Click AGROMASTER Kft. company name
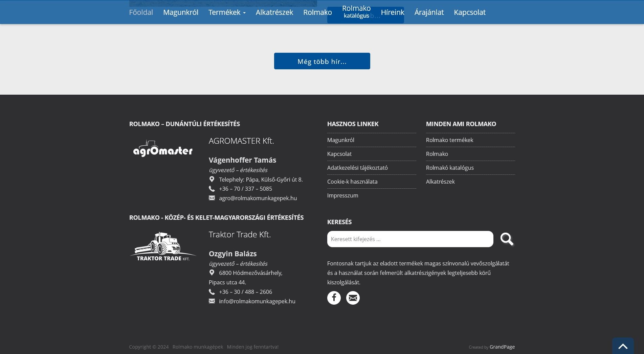 click(241, 141)
